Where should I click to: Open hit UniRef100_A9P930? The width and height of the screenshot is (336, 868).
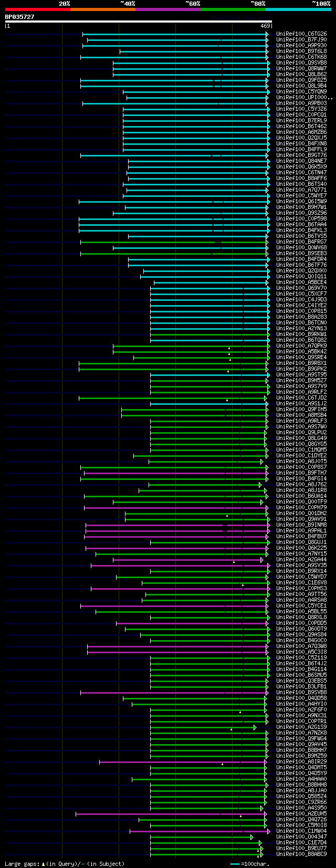(301, 45)
